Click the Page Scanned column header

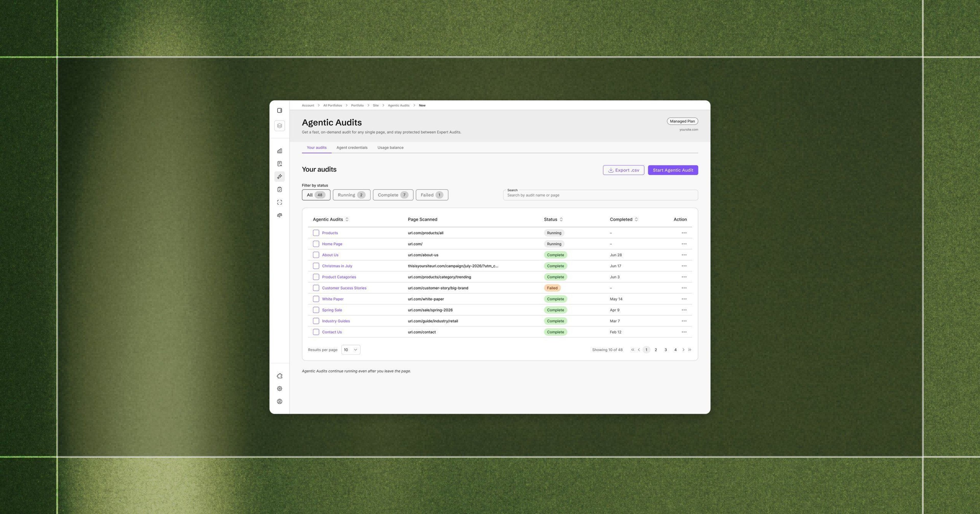pyautogui.click(x=422, y=219)
